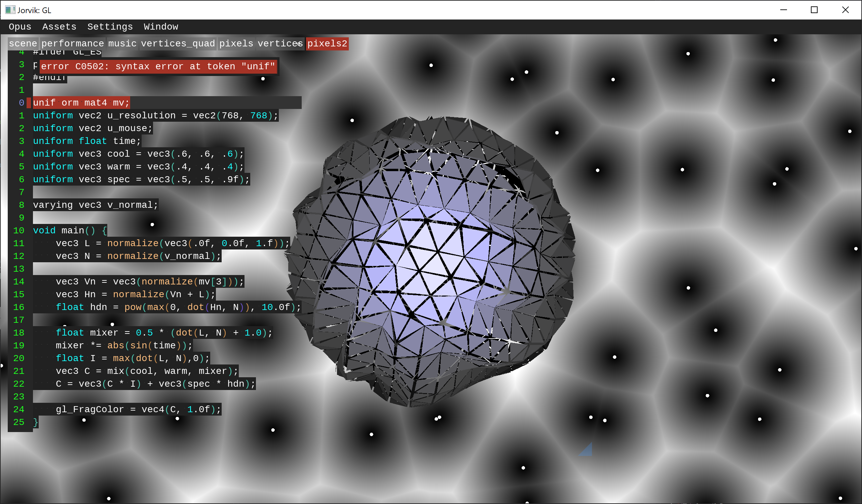Image resolution: width=862 pixels, height=504 pixels.
Task: Click the red syntax error C0502 message
Action: (x=158, y=66)
